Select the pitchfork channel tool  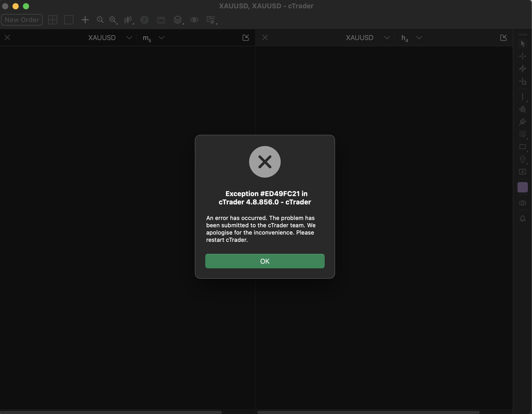coord(523,122)
